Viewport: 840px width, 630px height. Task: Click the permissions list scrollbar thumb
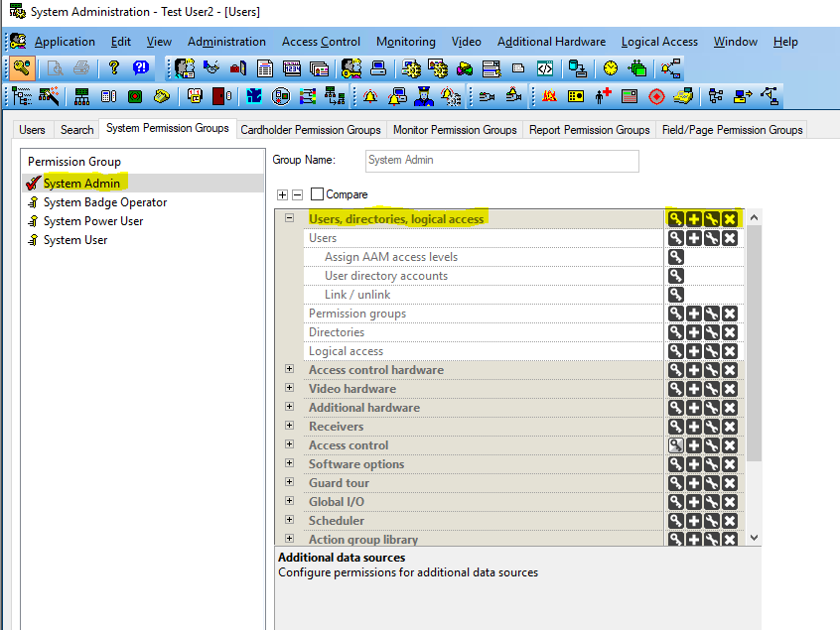(754, 343)
